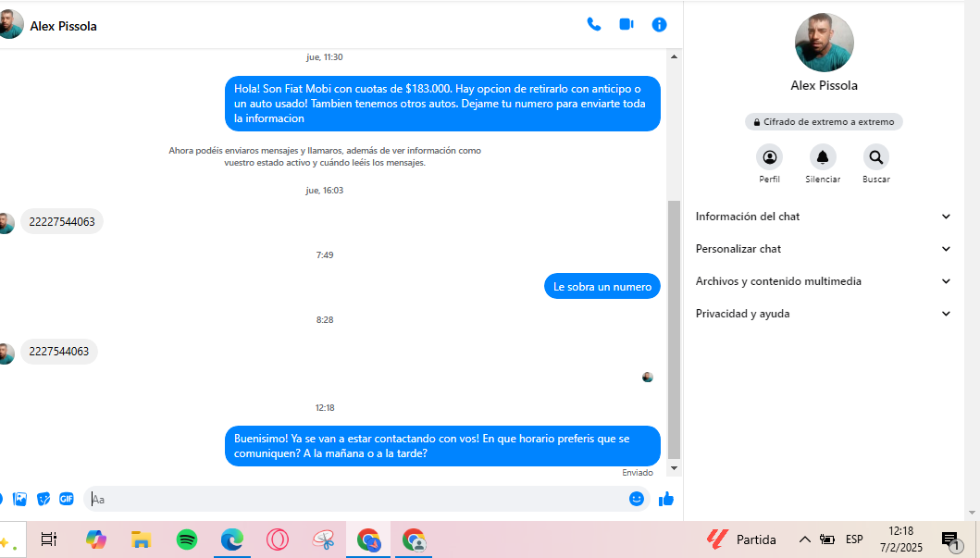Click the conversation information icon
The width and height of the screenshot is (980, 558).
pos(659,25)
